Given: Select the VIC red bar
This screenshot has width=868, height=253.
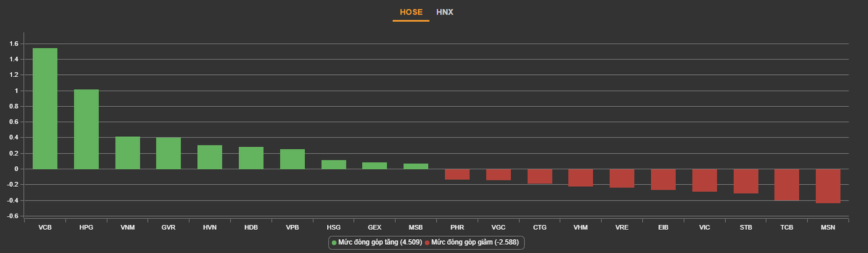Looking at the screenshot, I should point(704,180).
